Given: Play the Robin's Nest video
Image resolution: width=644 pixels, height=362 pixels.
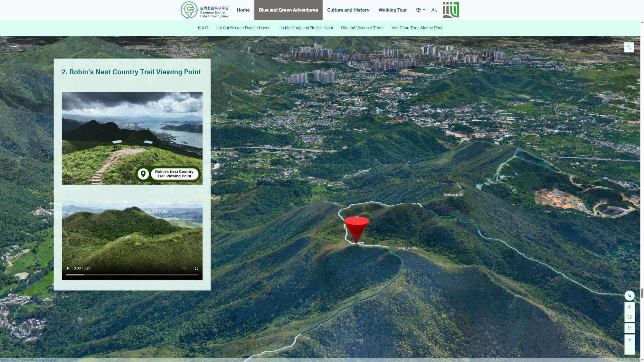Looking at the screenshot, I should tap(68, 268).
